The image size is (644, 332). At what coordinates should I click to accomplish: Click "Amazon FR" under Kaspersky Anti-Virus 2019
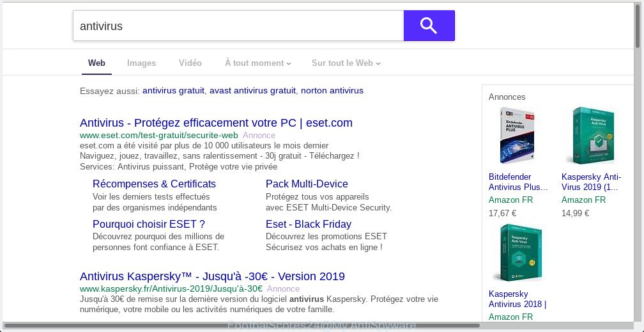click(583, 200)
